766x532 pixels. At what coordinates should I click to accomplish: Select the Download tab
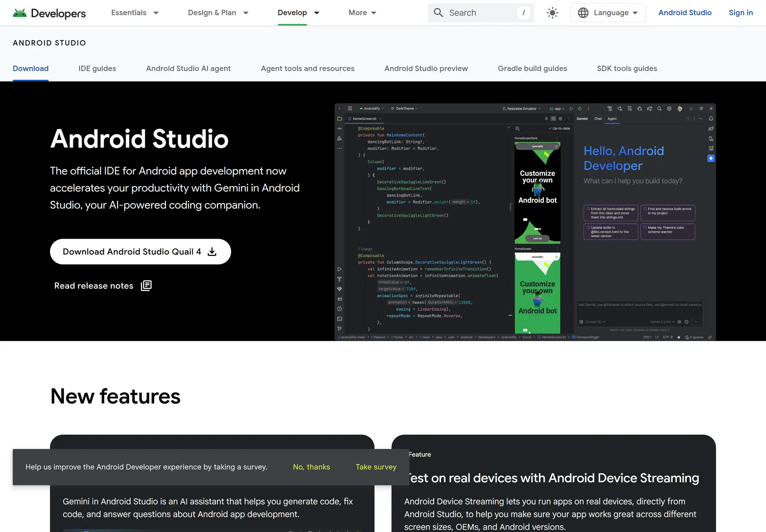(x=31, y=69)
